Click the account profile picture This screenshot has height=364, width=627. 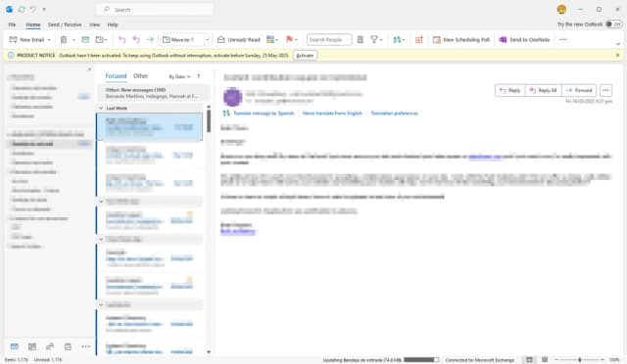coord(561,9)
